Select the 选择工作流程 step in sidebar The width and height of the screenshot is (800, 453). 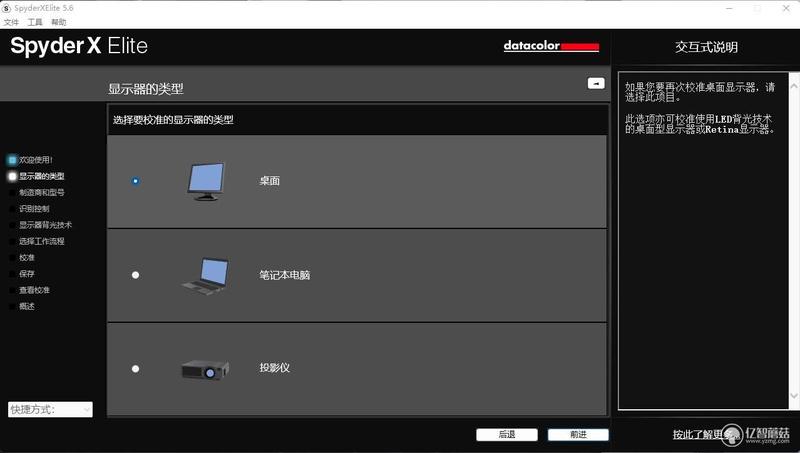point(41,241)
